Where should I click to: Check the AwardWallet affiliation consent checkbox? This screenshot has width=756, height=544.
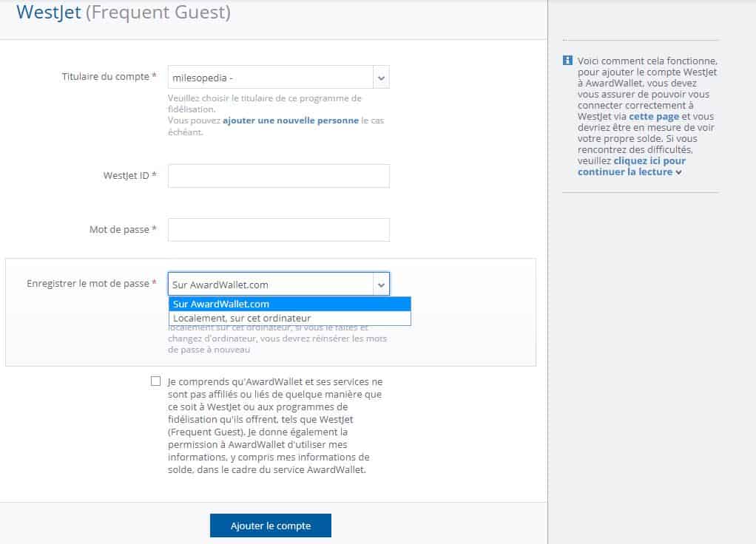155,381
